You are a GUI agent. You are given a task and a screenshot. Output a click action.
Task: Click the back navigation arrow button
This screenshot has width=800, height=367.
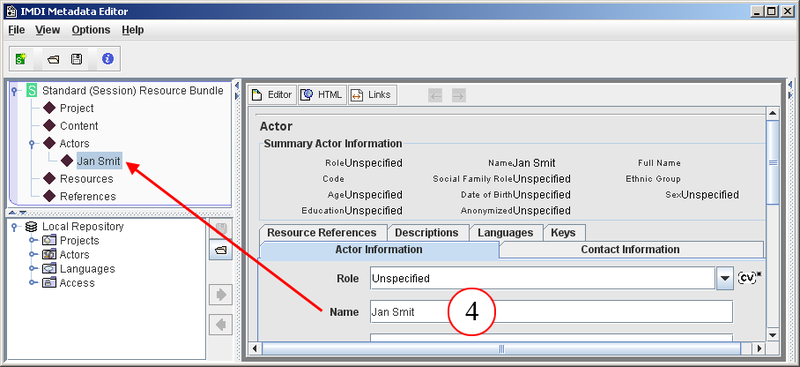coord(435,95)
